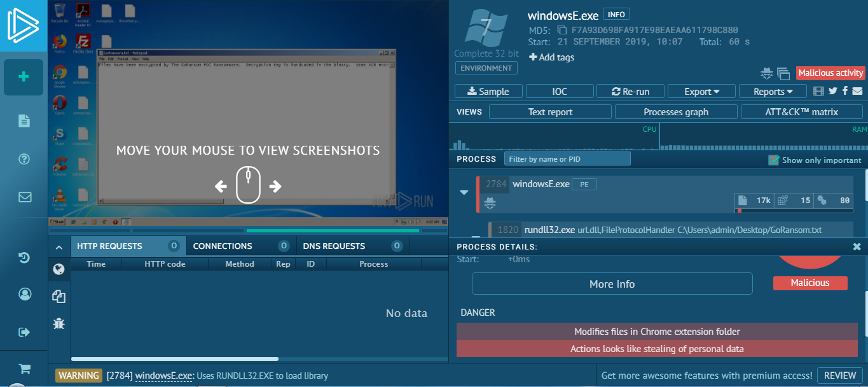868x387 pixels.
Task: Click the spy agent icon above Reports
Action: (767, 73)
